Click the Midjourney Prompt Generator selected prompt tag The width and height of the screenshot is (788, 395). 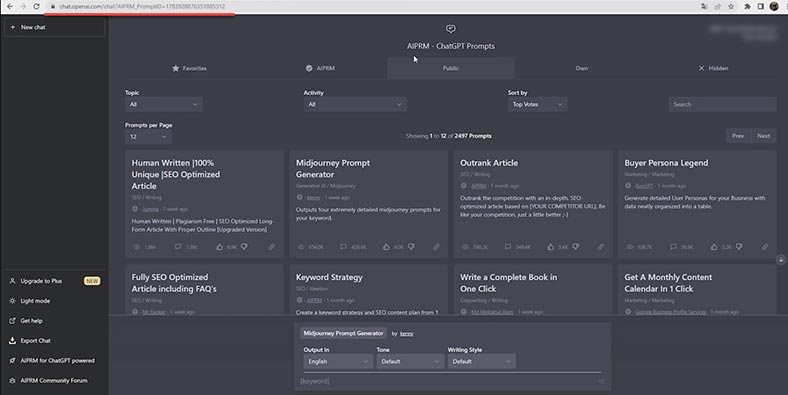click(343, 333)
